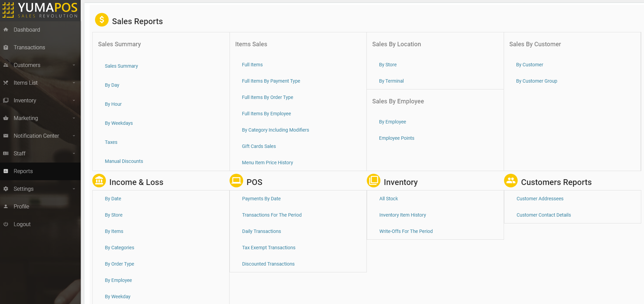Open the Profile sidebar menu item
The width and height of the screenshot is (644, 304).
pos(21,206)
